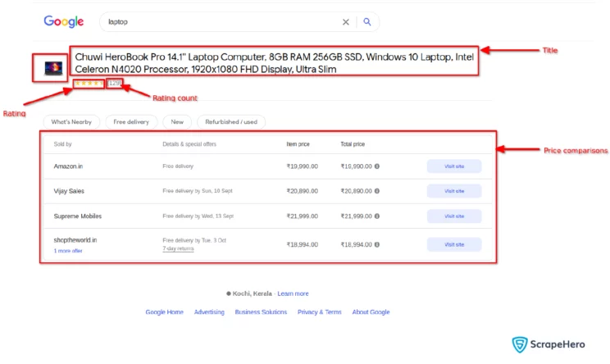Click the rating count (129)

click(115, 84)
